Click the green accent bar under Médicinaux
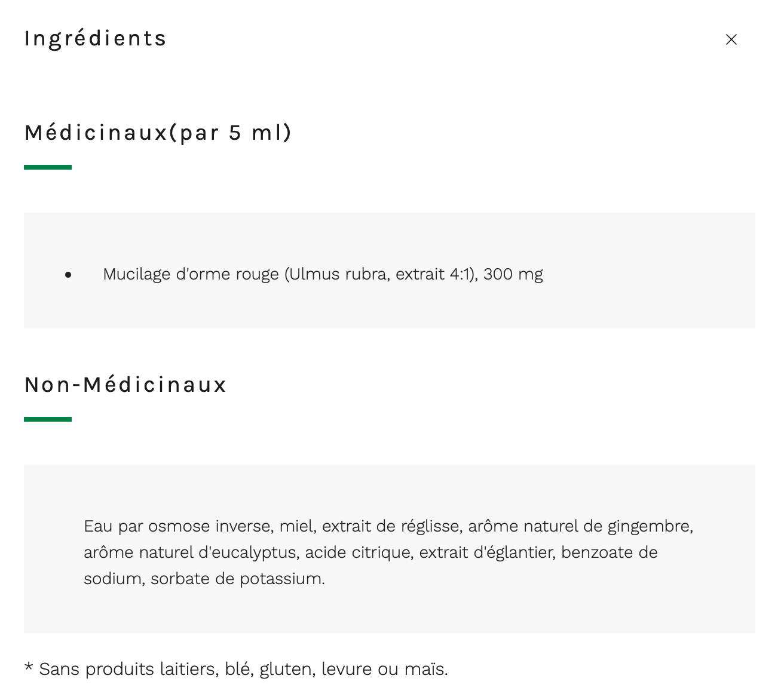 [x=47, y=168]
